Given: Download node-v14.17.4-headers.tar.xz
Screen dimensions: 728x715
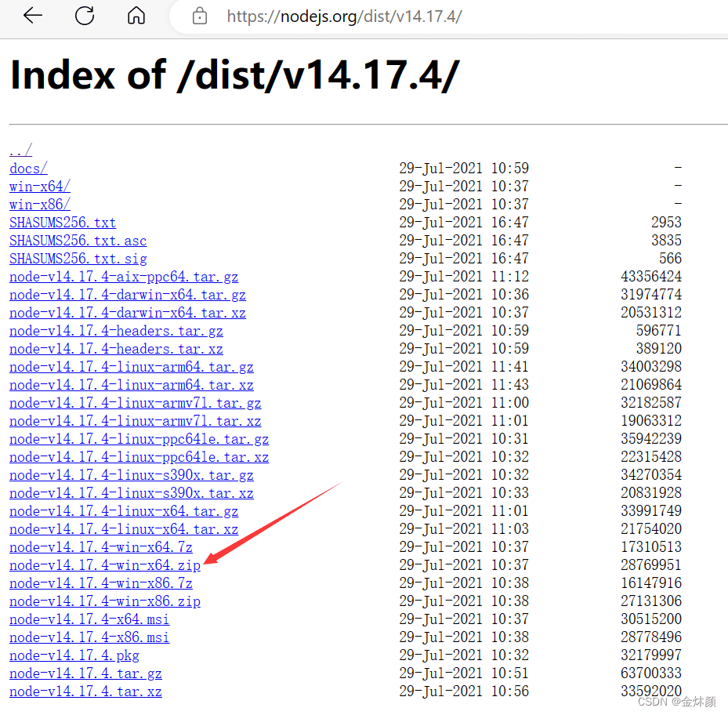Looking at the screenshot, I should pos(116,349).
